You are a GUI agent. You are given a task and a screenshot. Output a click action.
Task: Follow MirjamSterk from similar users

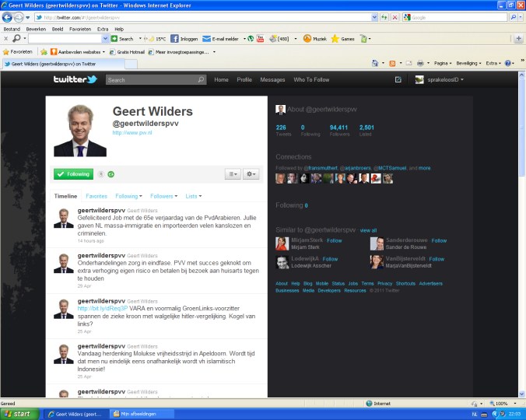point(334,241)
